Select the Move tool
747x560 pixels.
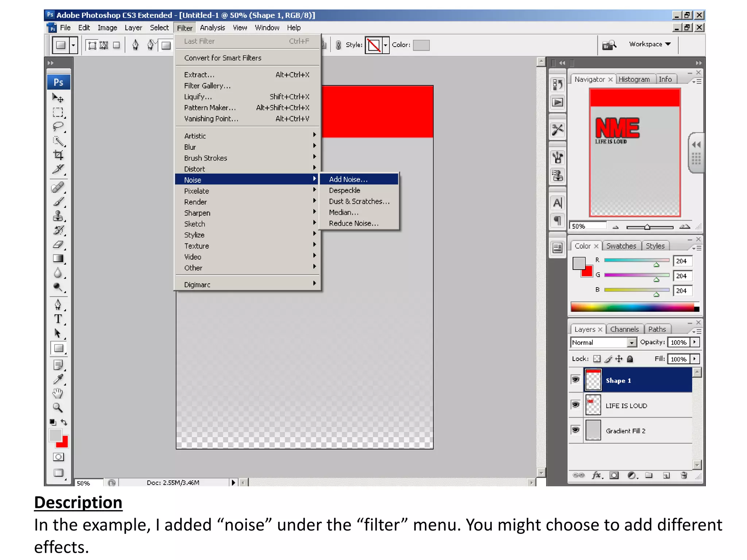[x=58, y=98]
